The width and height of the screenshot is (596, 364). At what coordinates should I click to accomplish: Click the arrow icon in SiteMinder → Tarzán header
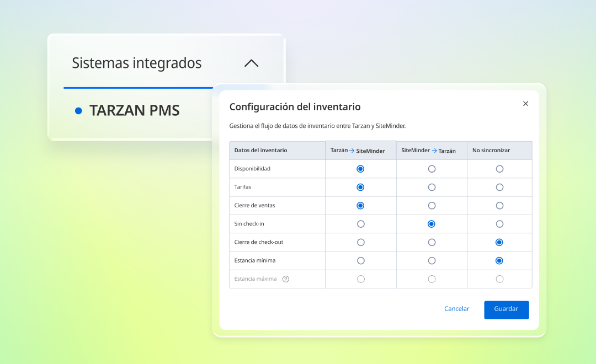[434, 151]
